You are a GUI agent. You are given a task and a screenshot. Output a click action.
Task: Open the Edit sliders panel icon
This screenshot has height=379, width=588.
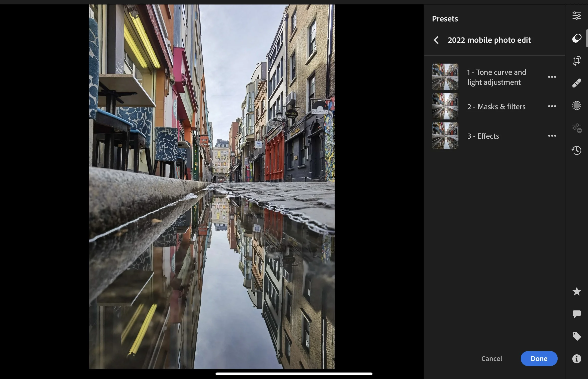click(577, 16)
